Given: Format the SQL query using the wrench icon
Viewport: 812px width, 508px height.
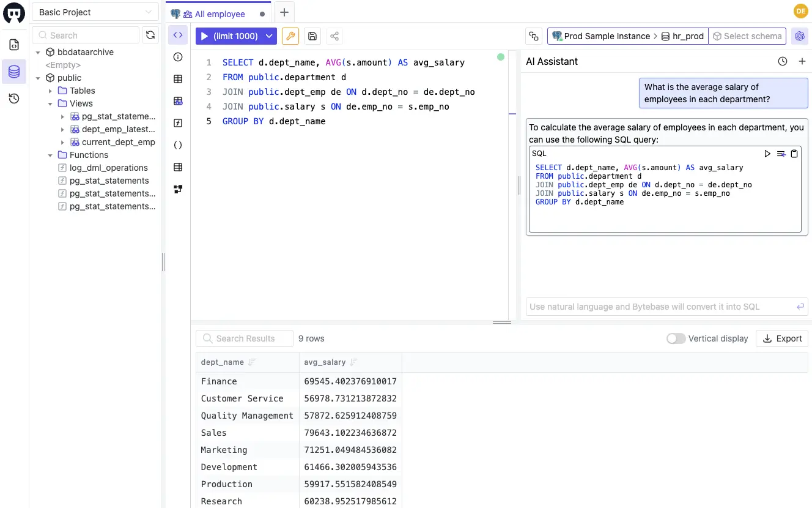Looking at the screenshot, I should pos(290,36).
